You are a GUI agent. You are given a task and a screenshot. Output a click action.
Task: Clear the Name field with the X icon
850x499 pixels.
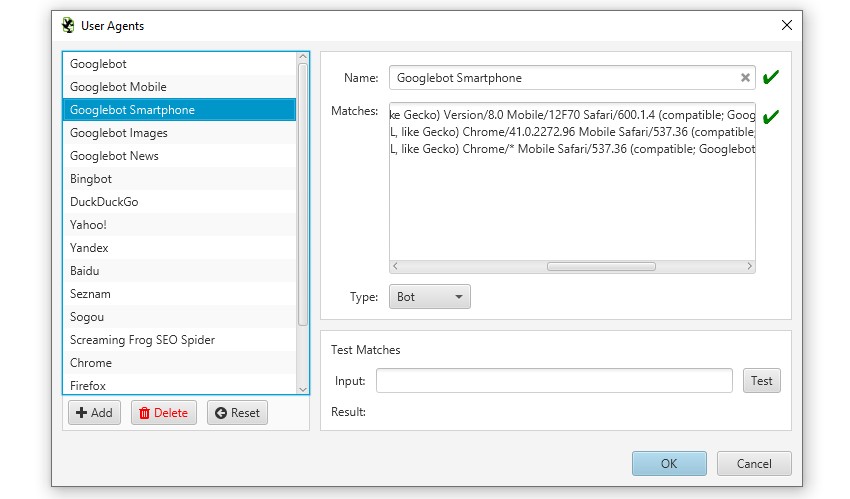(745, 77)
